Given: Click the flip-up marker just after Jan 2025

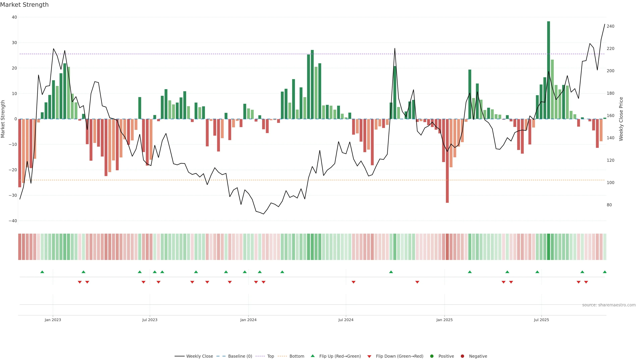Looking at the screenshot, I should 470,272.
